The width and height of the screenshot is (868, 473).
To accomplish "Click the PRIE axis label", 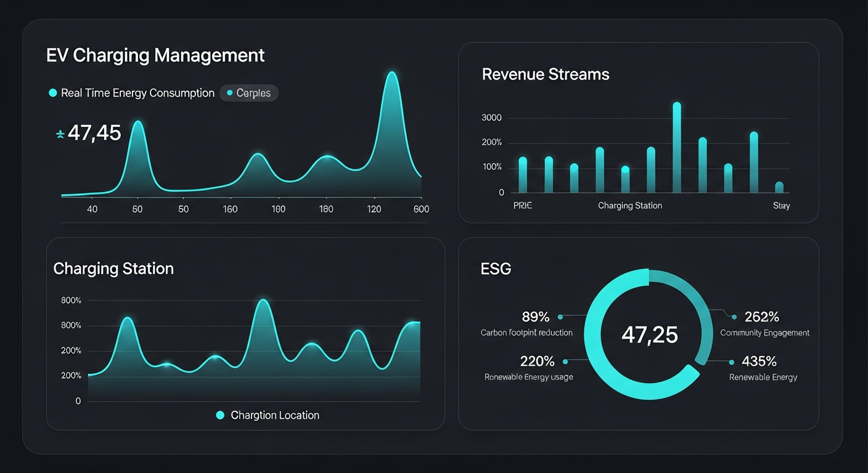I will point(522,206).
